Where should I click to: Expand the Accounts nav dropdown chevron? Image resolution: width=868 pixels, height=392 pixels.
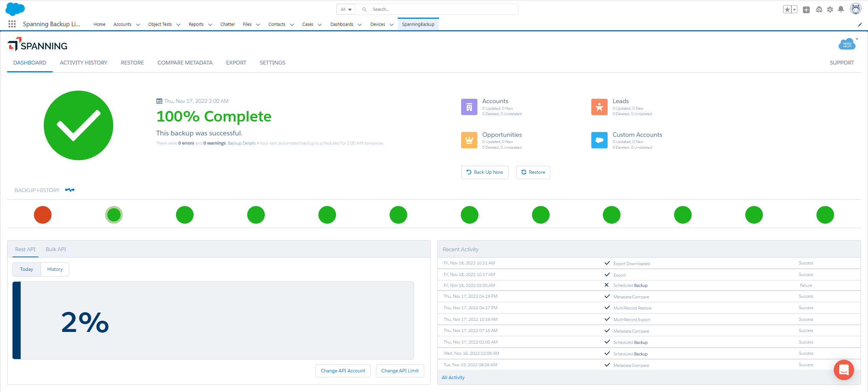pos(138,24)
